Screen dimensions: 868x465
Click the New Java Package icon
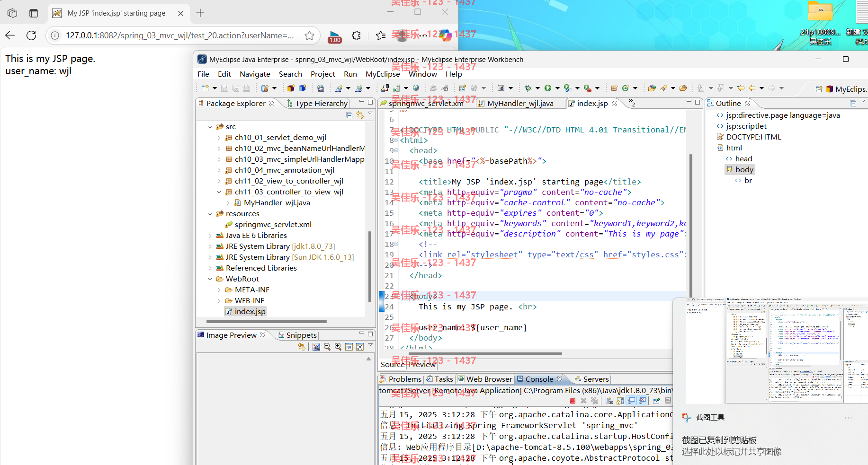(614, 88)
